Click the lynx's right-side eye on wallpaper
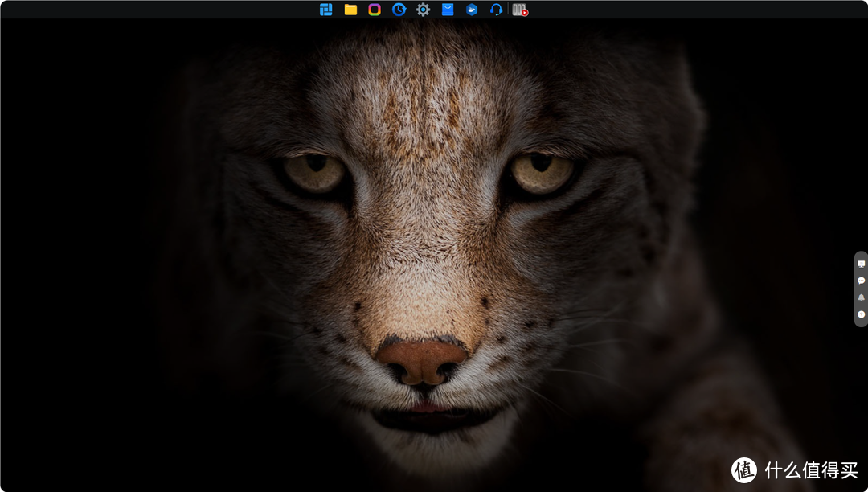 point(541,172)
